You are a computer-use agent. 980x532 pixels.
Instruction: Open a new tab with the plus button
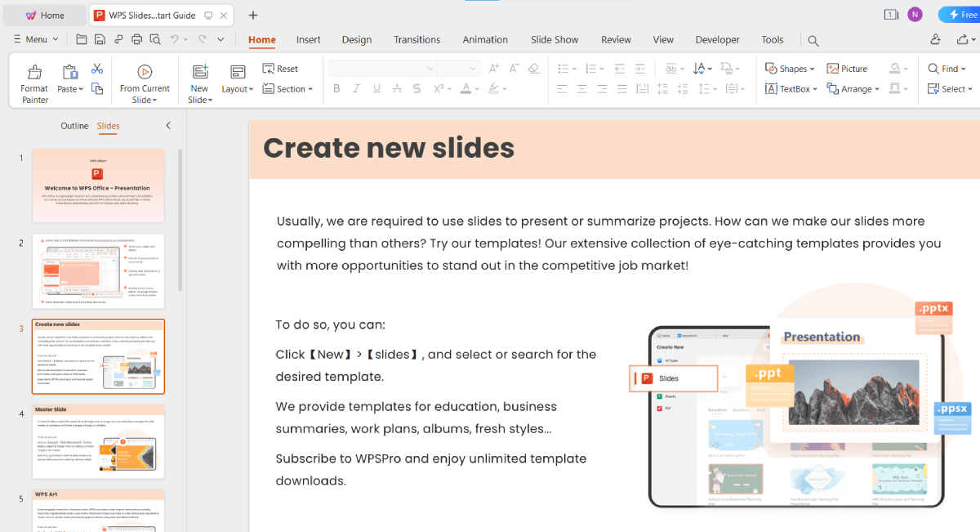pyautogui.click(x=253, y=15)
